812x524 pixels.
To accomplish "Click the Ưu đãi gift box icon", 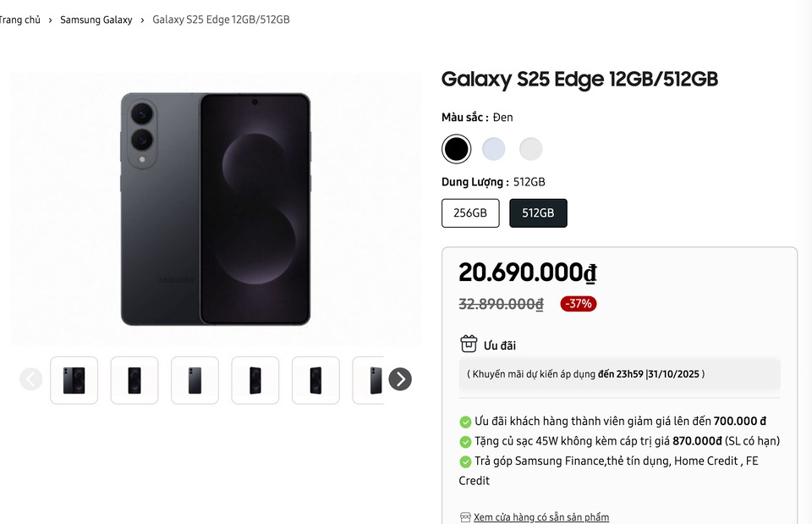I will pyautogui.click(x=469, y=344).
